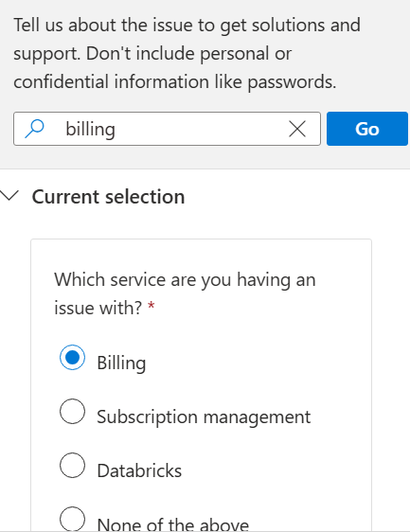Focus the issue search field containing billing
The height and width of the screenshot is (532, 410).
(x=167, y=129)
